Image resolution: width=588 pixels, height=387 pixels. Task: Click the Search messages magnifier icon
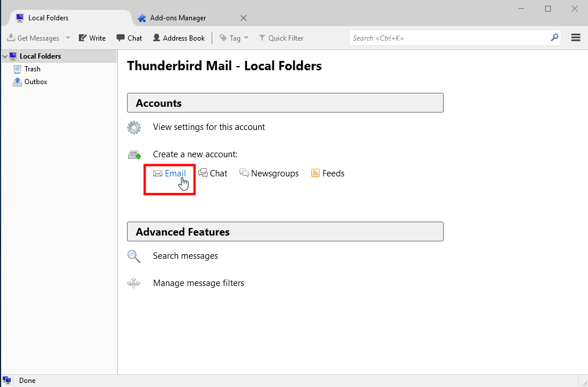[134, 256]
